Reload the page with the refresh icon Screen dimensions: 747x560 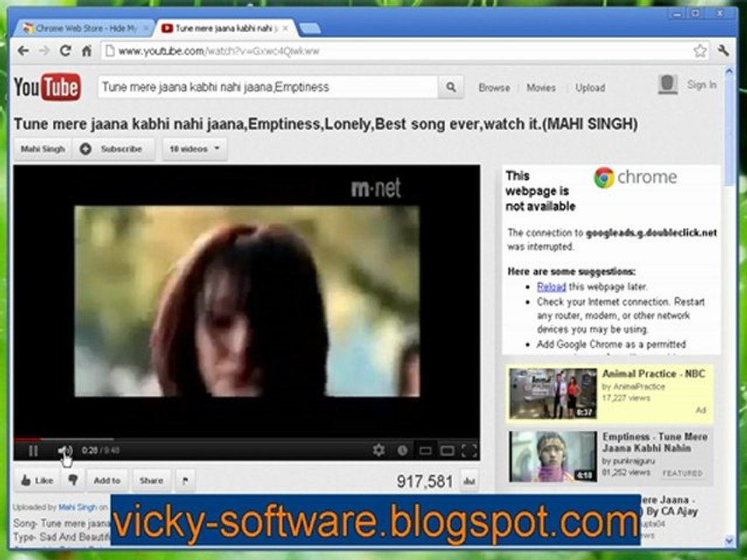click(x=65, y=50)
